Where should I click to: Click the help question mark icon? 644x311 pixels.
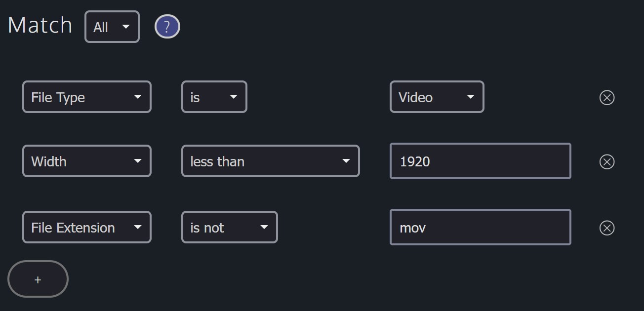pyautogui.click(x=167, y=27)
